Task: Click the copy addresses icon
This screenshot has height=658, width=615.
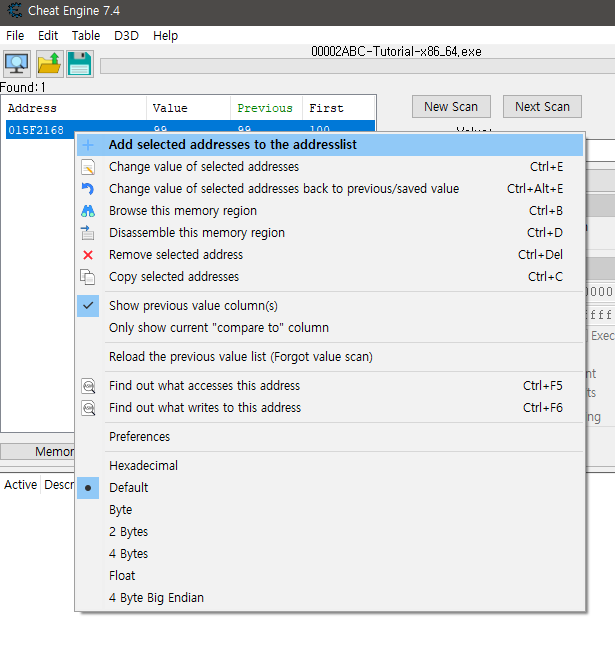Action: tap(88, 277)
